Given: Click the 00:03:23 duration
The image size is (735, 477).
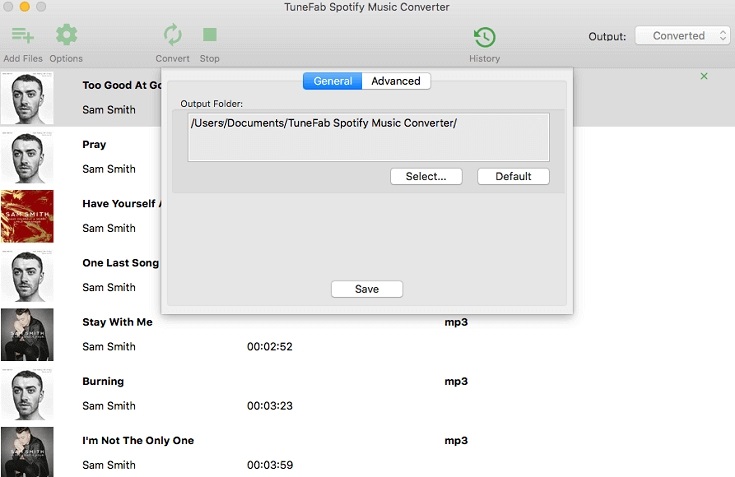Looking at the screenshot, I should pyautogui.click(x=270, y=406).
